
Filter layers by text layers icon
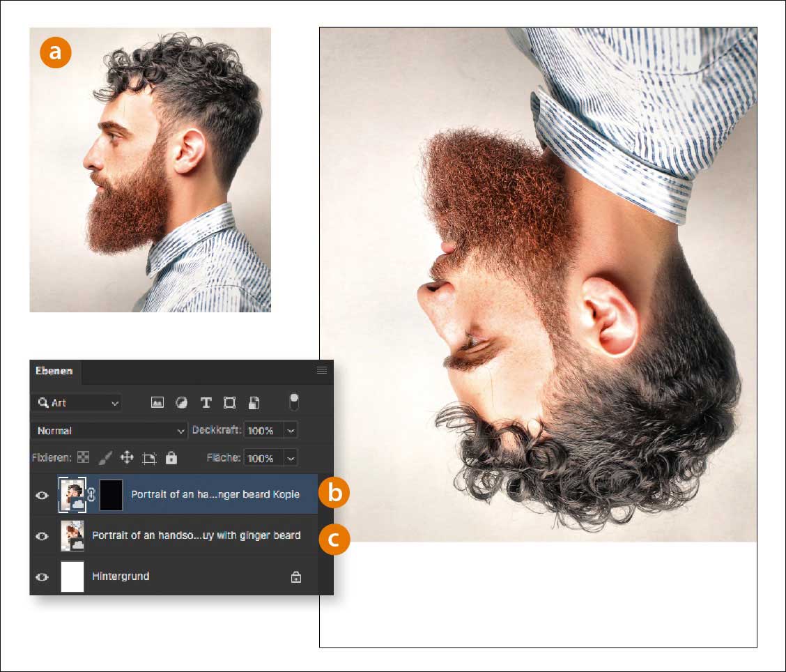click(x=206, y=403)
